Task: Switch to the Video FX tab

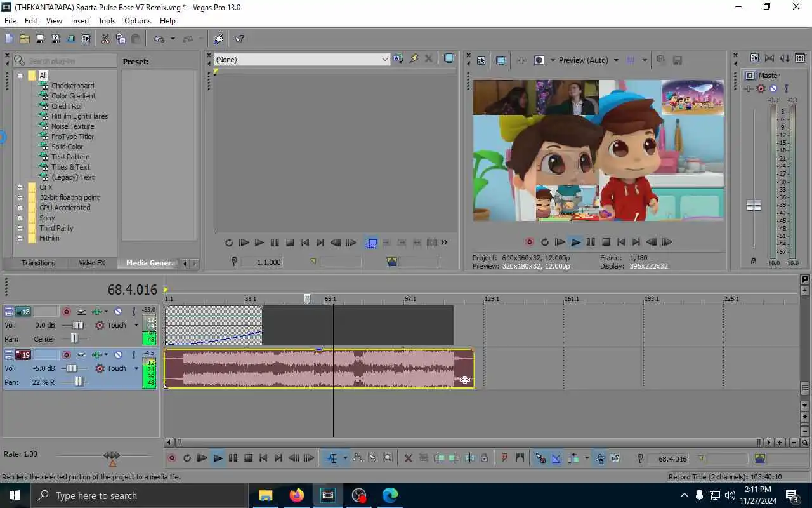Action: [92, 263]
